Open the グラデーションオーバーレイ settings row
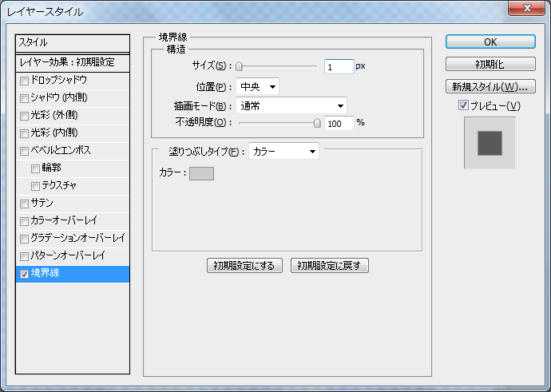This screenshot has height=392, width=551. click(73, 240)
